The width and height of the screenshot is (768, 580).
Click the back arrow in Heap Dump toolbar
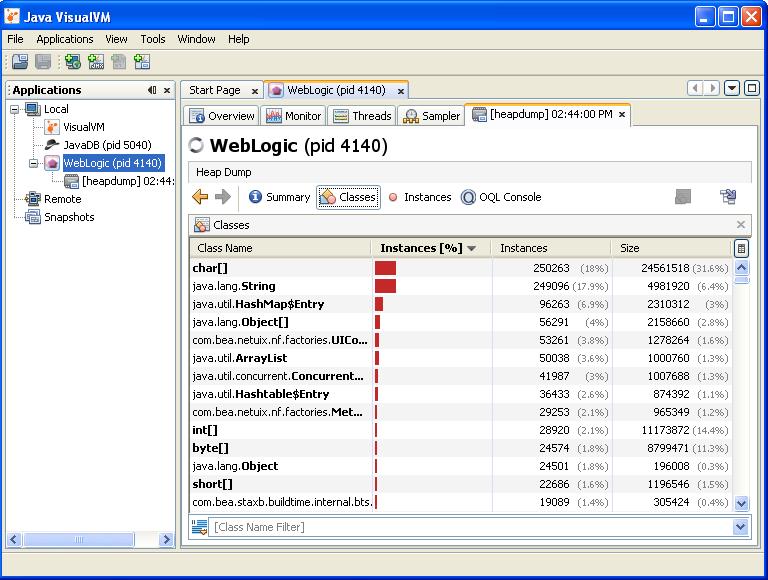200,197
